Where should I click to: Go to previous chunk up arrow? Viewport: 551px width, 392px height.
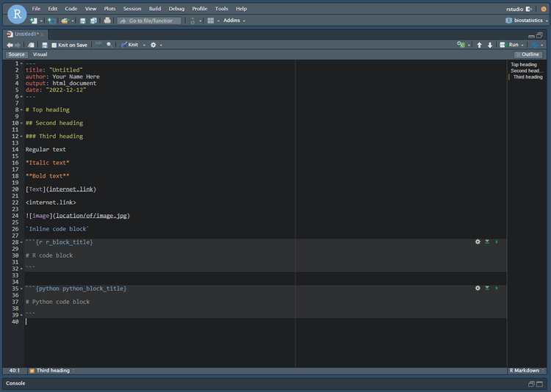[479, 45]
